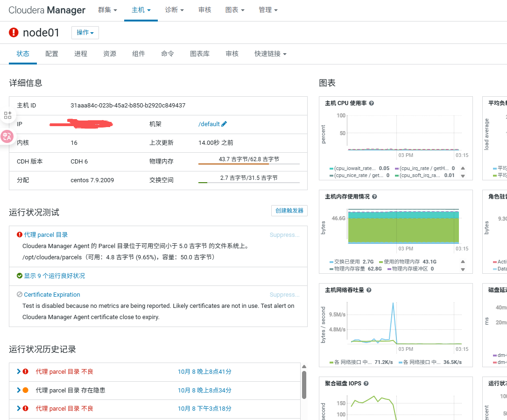Open the 主机 dropdown menu

[x=141, y=10]
